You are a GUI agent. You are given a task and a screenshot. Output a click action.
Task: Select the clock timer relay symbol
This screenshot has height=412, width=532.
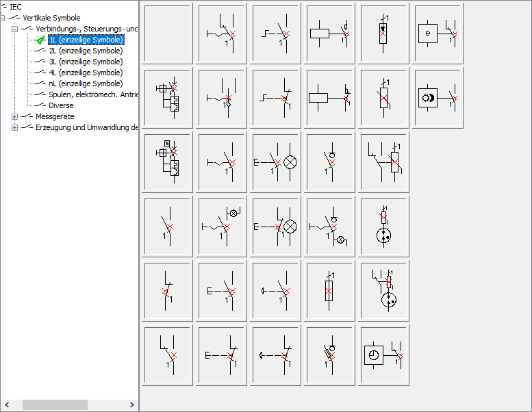tap(383, 355)
